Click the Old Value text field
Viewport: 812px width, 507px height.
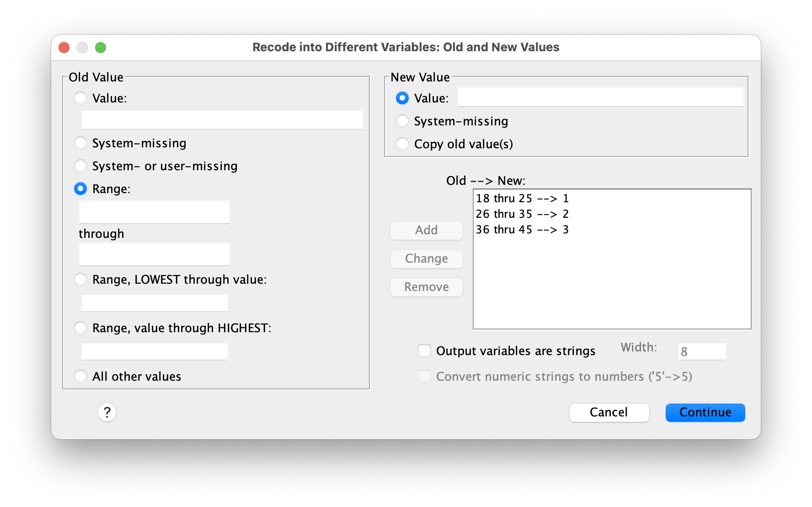(x=222, y=120)
